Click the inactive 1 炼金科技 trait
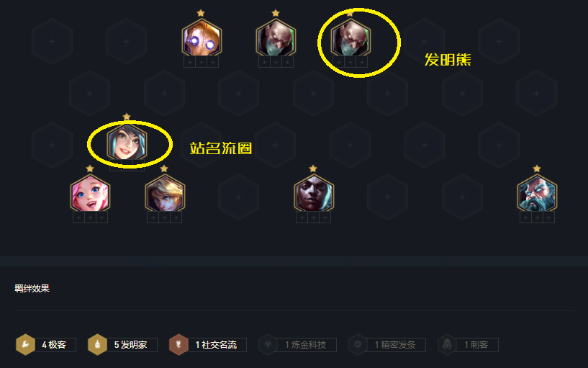The width and height of the screenshot is (588, 368). [297, 344]
